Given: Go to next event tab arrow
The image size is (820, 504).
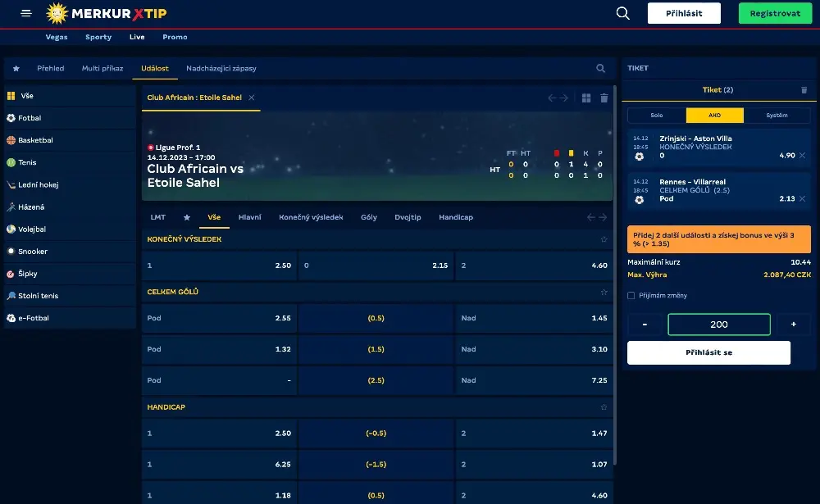Looking at the screenshot, I should (564, 98).
